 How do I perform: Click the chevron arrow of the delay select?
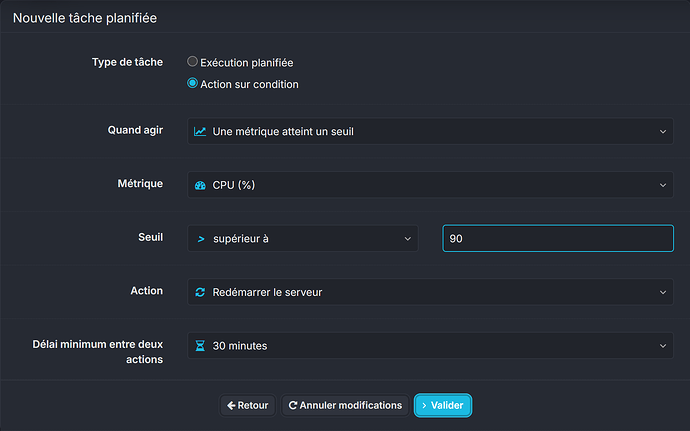point(663,346)
